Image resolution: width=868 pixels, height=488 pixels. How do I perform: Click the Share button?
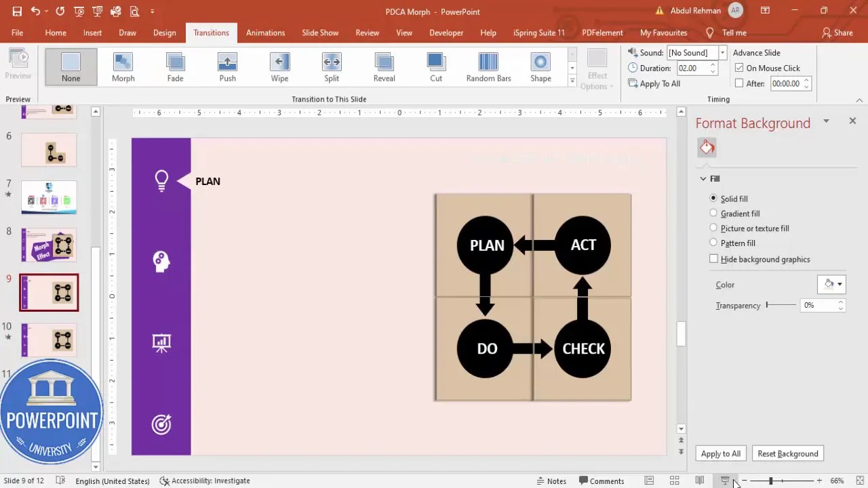tap(837, 33)
